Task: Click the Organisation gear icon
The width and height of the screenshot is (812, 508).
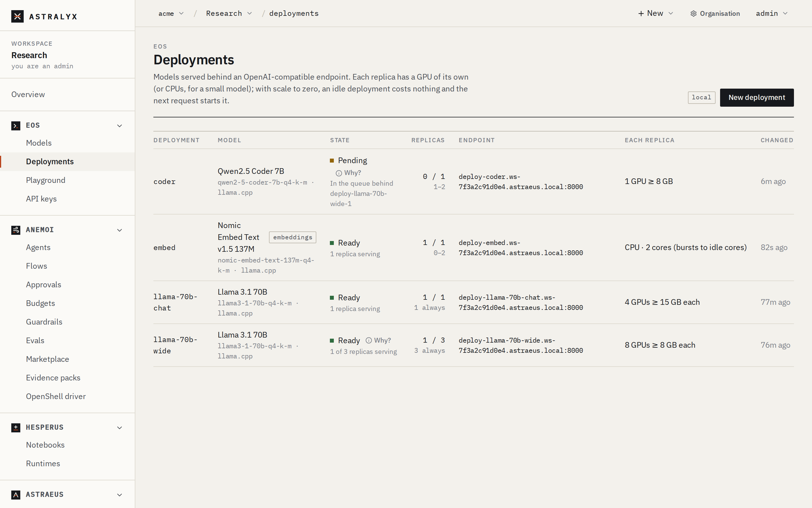Action: click(694, 14)
